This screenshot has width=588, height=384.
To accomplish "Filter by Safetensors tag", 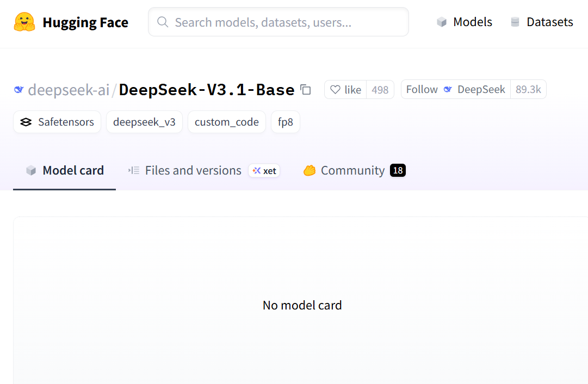I will (x=57, y=122).
